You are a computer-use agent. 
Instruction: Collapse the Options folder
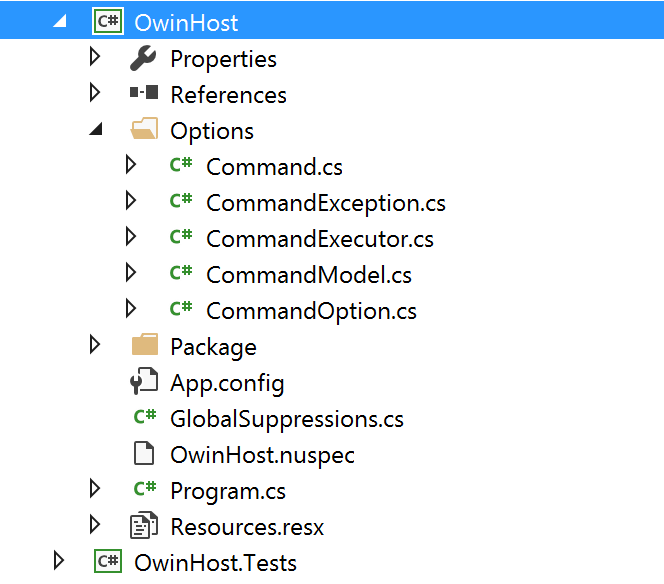pos(96,129)
